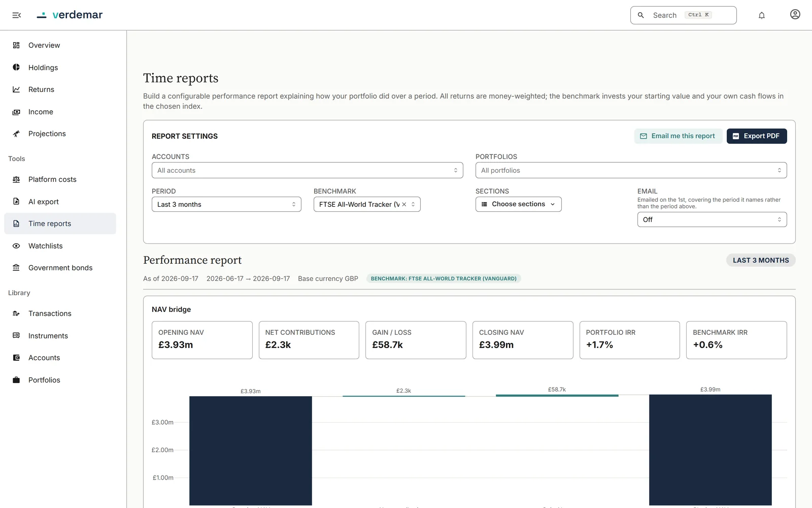Viewport: 812px width, 508px height.
Task: Click the £2.3k net contributions bar
Action: [404, 396]
